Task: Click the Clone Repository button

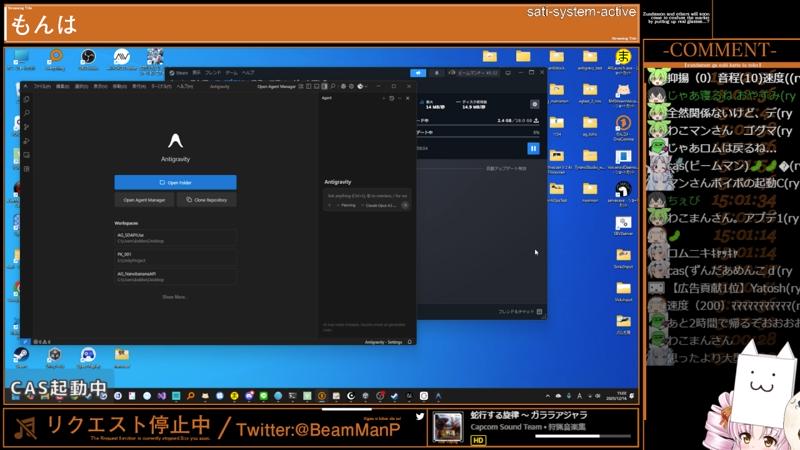Action: [x=207, y=200]
